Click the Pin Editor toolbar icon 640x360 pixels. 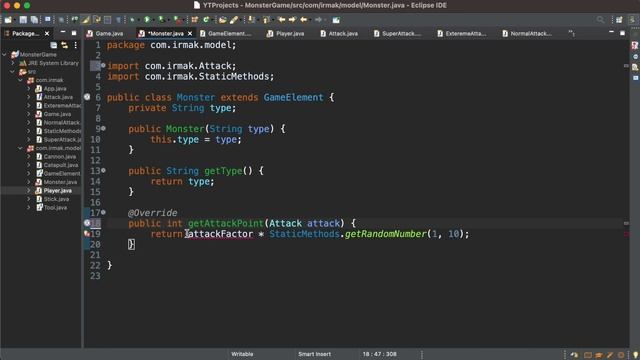pyautogui.click(x=336, y=20)
